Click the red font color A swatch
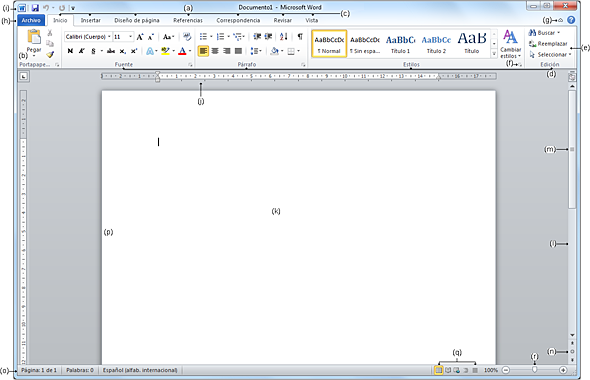 182,51
